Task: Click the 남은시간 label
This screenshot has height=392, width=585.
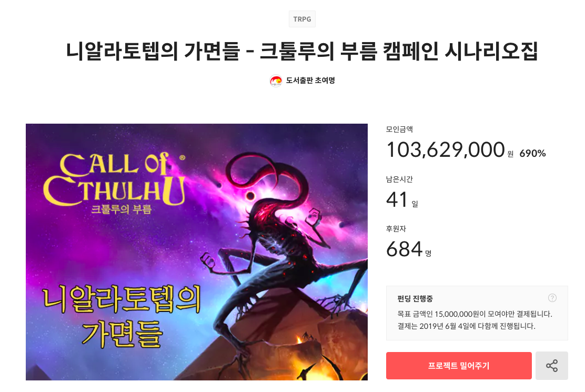Action: click(399, 179)
